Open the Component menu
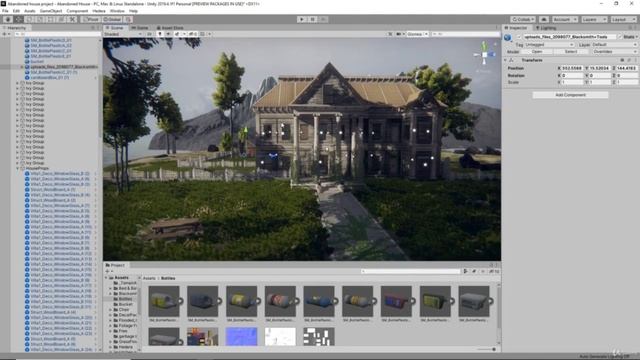The image size is (640, 360). click(77, 11)
